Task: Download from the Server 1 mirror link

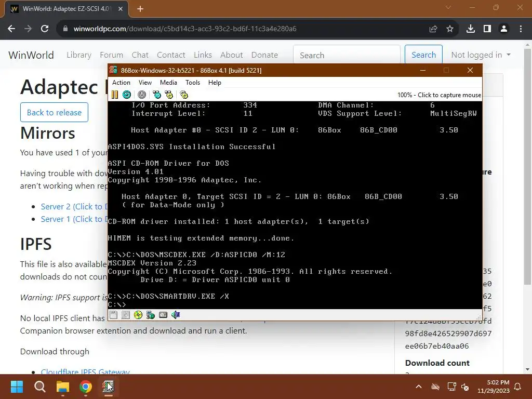Action: tap(74, 219)
